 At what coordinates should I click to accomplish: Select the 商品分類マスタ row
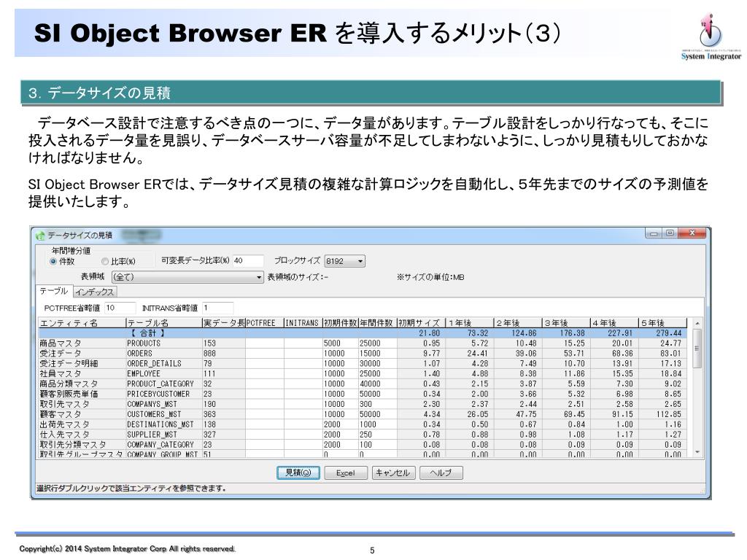coord(363,384)
